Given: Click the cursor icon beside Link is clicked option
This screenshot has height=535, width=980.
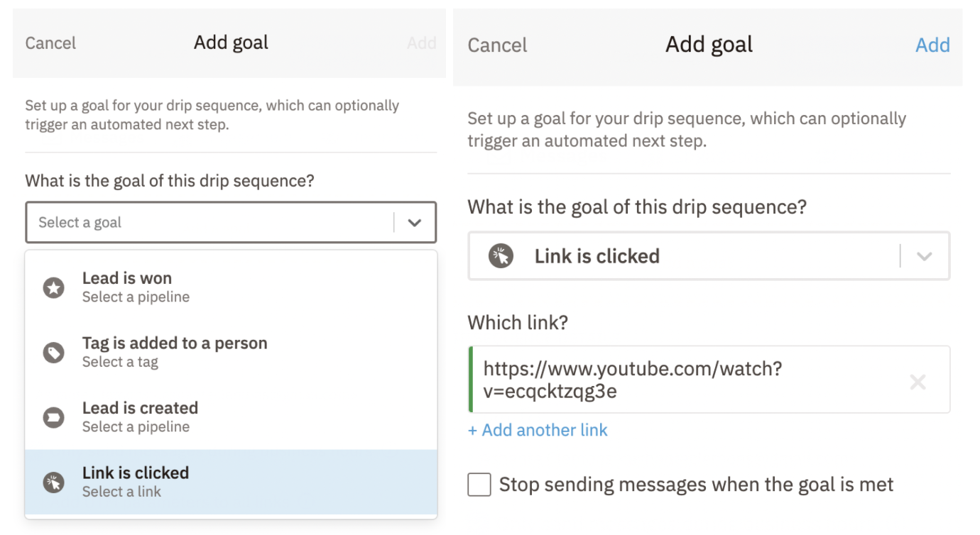Looking at the screenshot, I should pos(54,482).
